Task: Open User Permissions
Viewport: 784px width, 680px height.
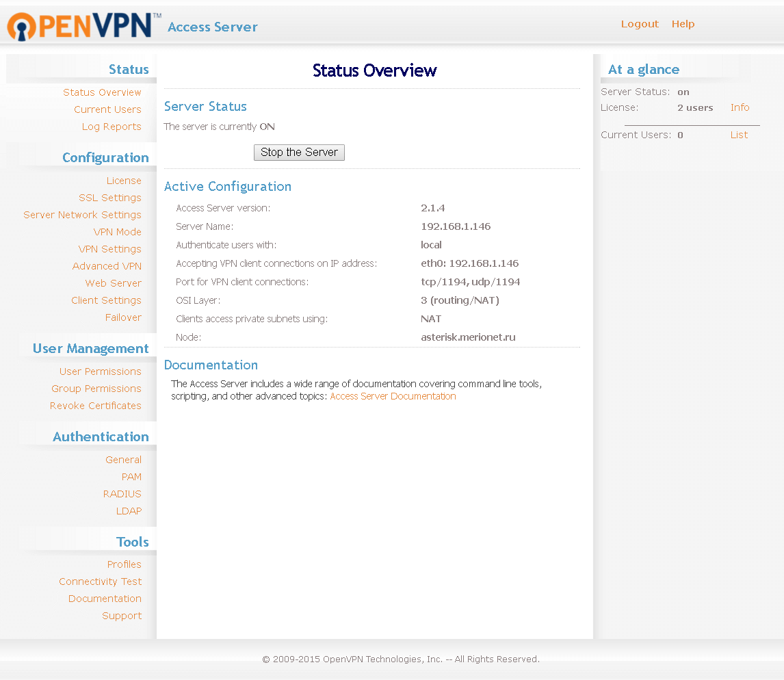Action: coord(101,371)
